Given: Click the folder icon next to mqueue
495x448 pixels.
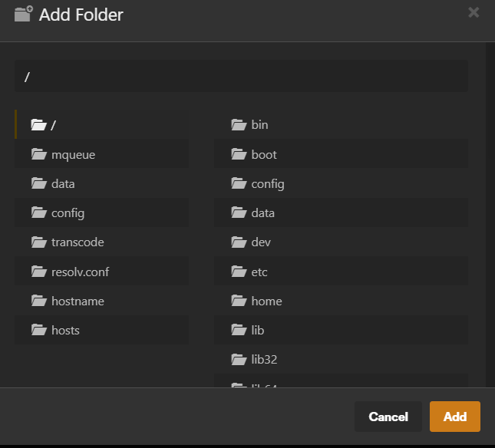Looking at the screenshot, I should click(x=39, y=154).
